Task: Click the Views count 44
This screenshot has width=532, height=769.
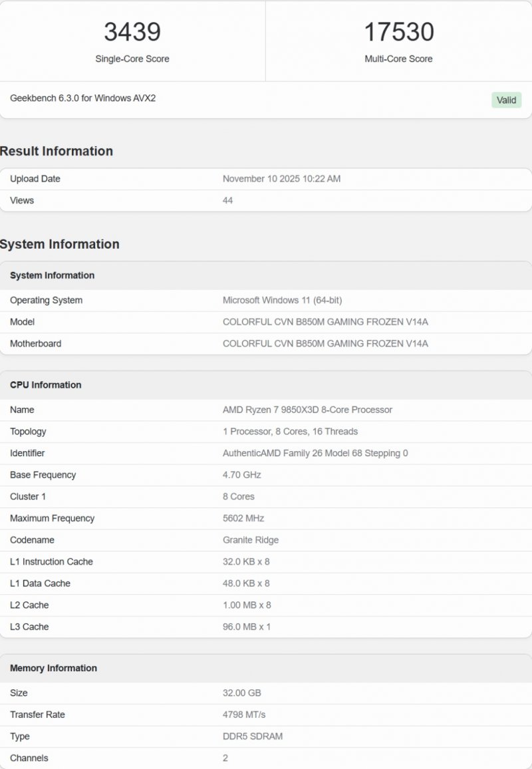Action: pyautogui.click(x=226, y=200)
